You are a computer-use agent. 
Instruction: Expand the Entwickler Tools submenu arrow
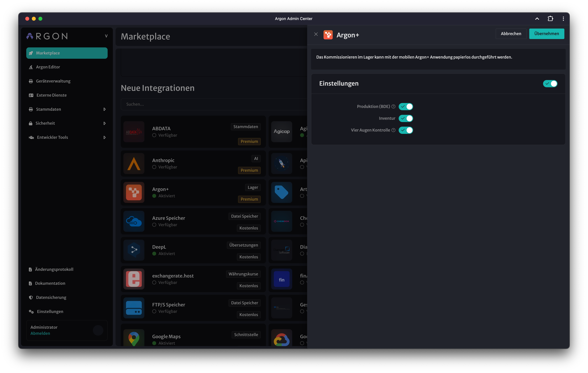pos(105,137)
